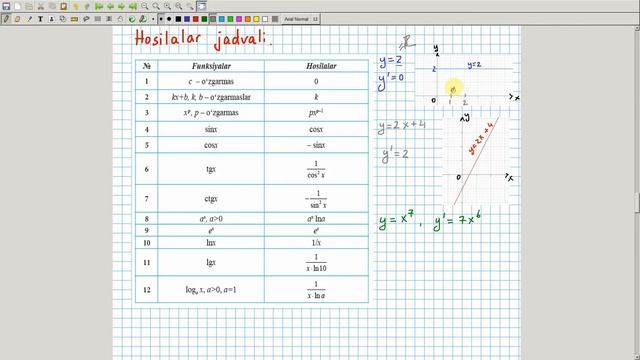Pick the dark green color swatch
The height and width of the screenshot is (360, 640).
[x=204, y=19]
